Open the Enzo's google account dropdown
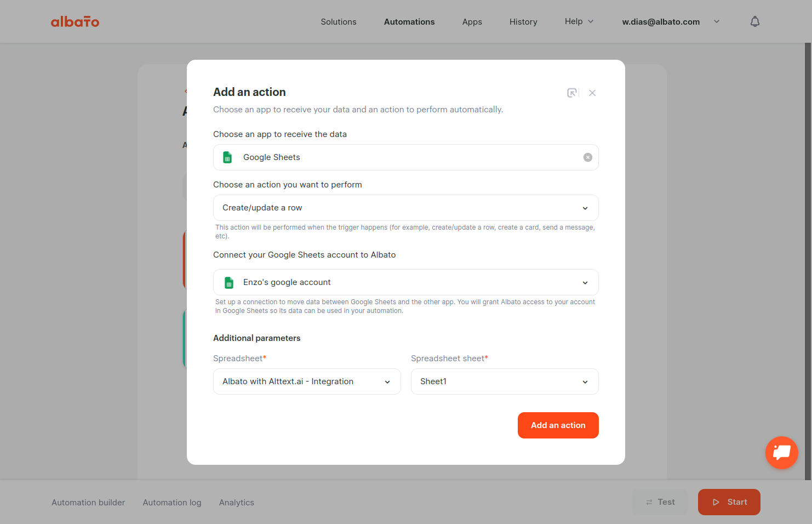The width and height of the screenshot is (812, 524). click(x=406, y=282)
